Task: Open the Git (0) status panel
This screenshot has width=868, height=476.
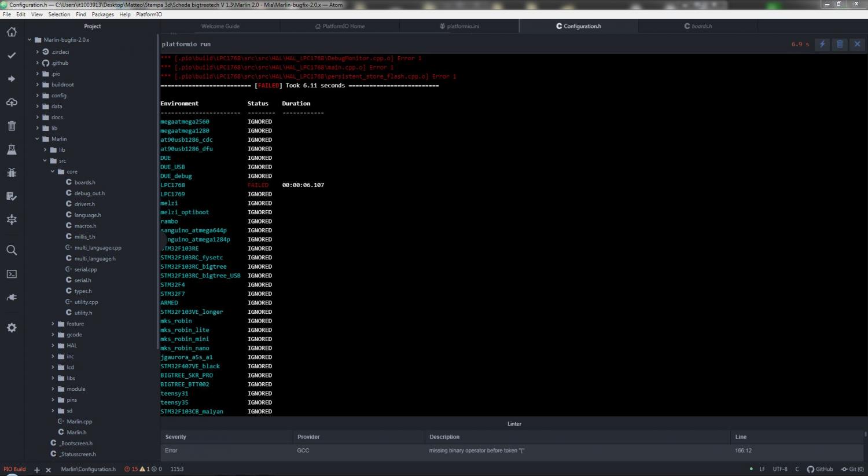Action: [x=852, y=469]
